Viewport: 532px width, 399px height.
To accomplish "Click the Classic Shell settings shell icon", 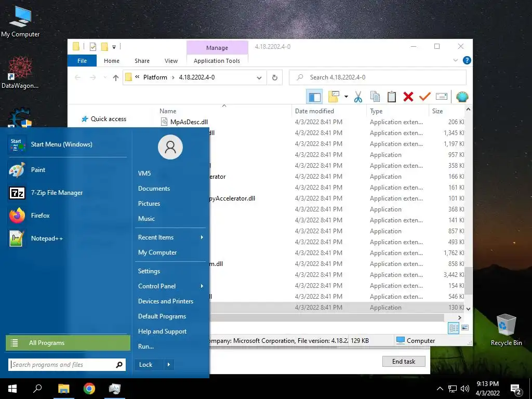I will point(462,97).
